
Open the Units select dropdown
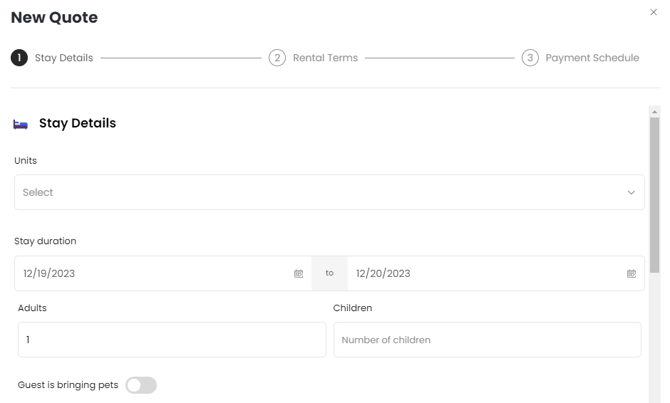pos(320,192)
